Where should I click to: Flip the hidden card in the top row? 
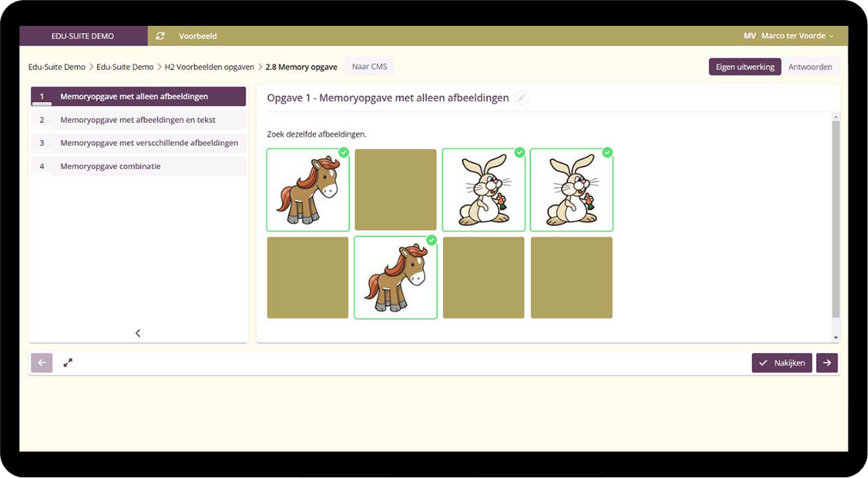[396, 189]
